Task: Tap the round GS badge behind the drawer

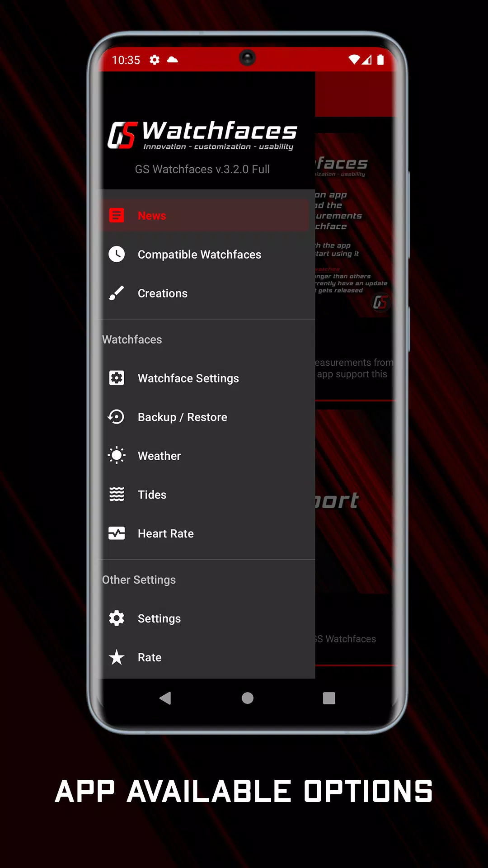Action: (380, 302)
